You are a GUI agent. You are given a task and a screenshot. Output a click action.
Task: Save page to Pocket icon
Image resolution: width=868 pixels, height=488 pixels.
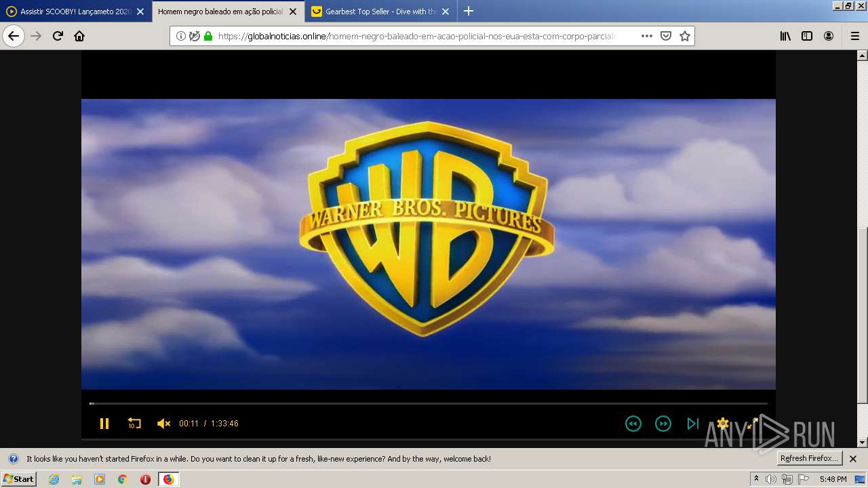[666, 36]
